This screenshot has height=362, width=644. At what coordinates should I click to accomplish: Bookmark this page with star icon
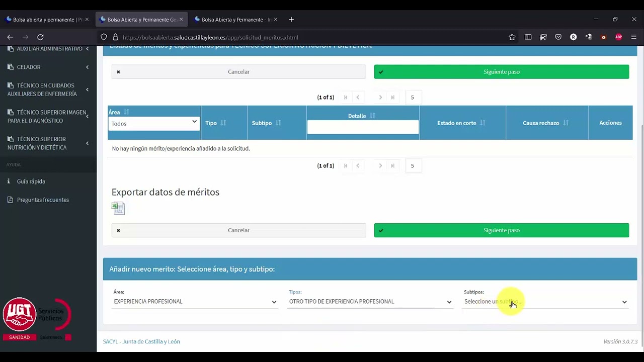coord(512,37)
